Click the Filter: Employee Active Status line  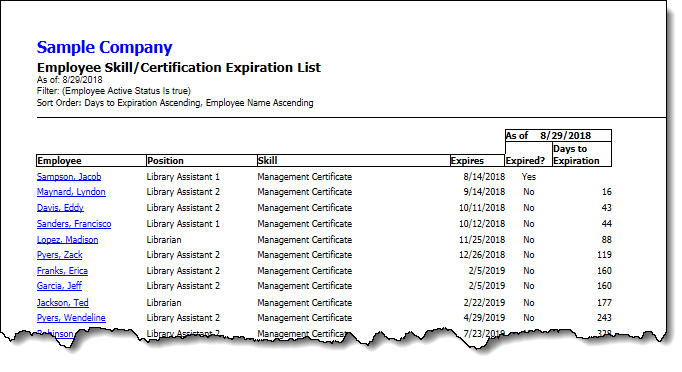point(114,91)
